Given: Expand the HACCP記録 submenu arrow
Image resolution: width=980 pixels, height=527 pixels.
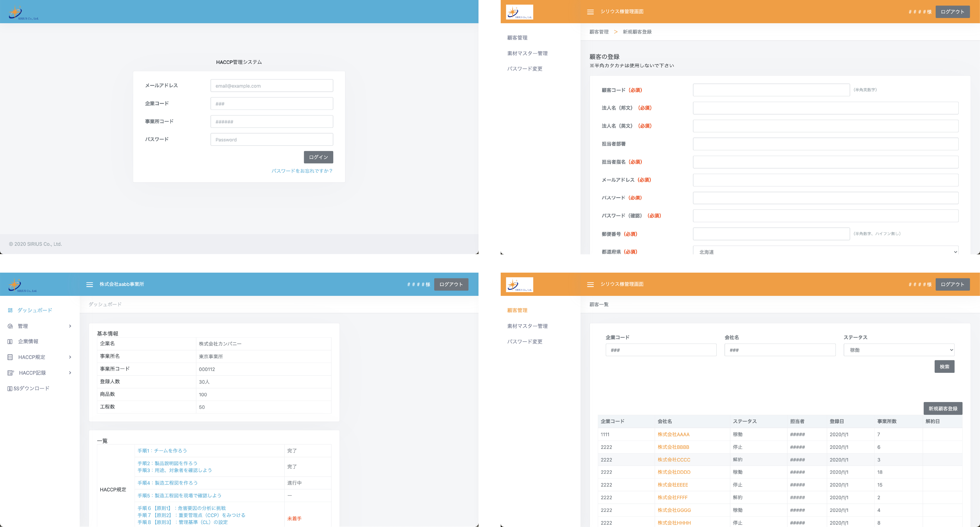Looking at the screenshot, I should point(70,373).
